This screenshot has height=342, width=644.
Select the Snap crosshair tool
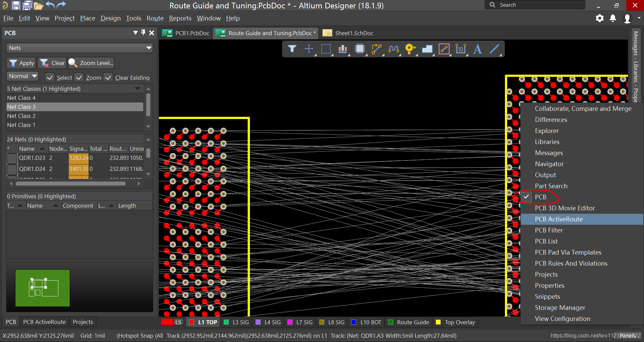[309, 49]
